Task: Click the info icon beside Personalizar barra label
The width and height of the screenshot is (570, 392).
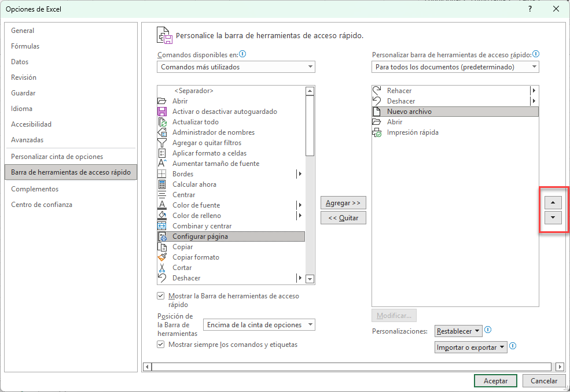Action: pos(535,54)
